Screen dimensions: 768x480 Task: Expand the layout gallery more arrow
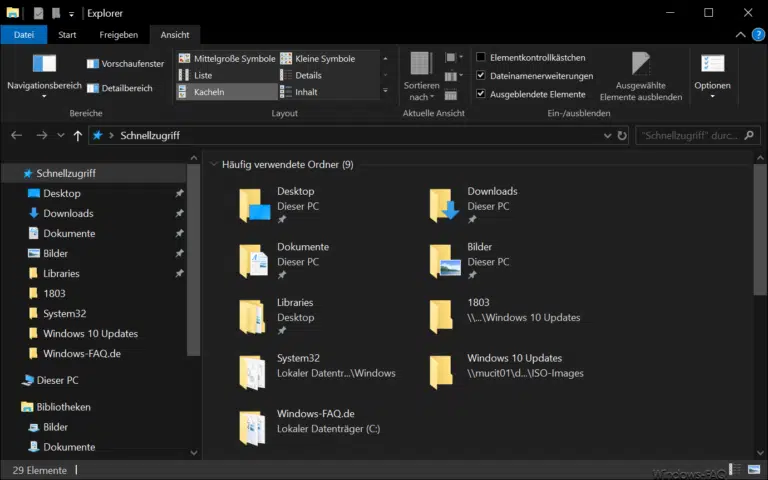tap(386, 92)
